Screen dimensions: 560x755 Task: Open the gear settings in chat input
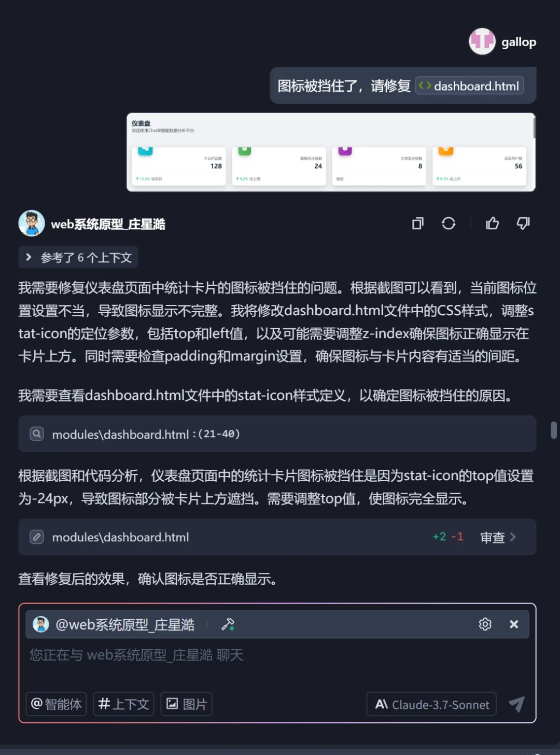pos(485,624)
